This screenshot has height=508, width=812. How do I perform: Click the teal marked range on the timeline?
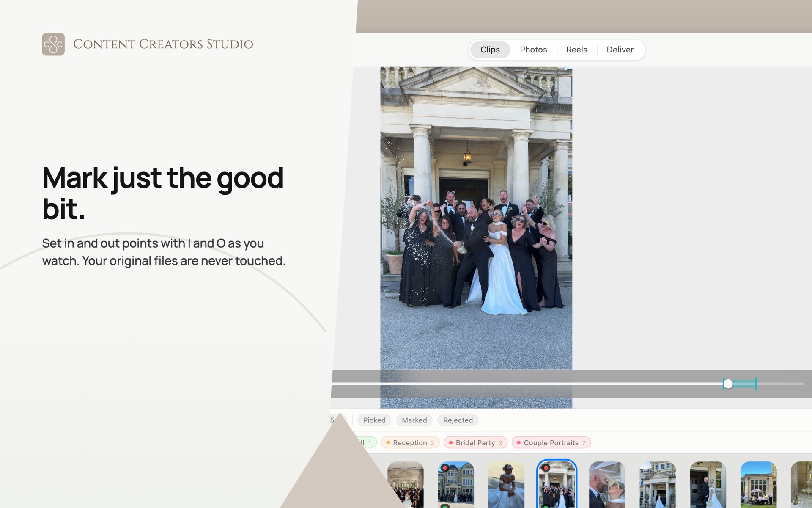tap(744, 384)
